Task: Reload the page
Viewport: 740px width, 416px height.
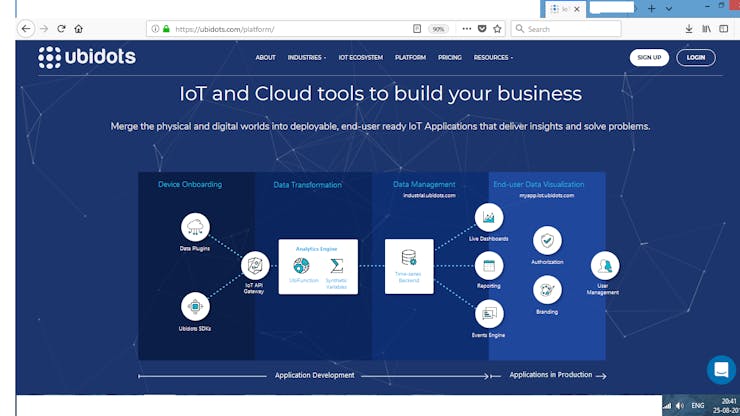Action: pos(61,29)
